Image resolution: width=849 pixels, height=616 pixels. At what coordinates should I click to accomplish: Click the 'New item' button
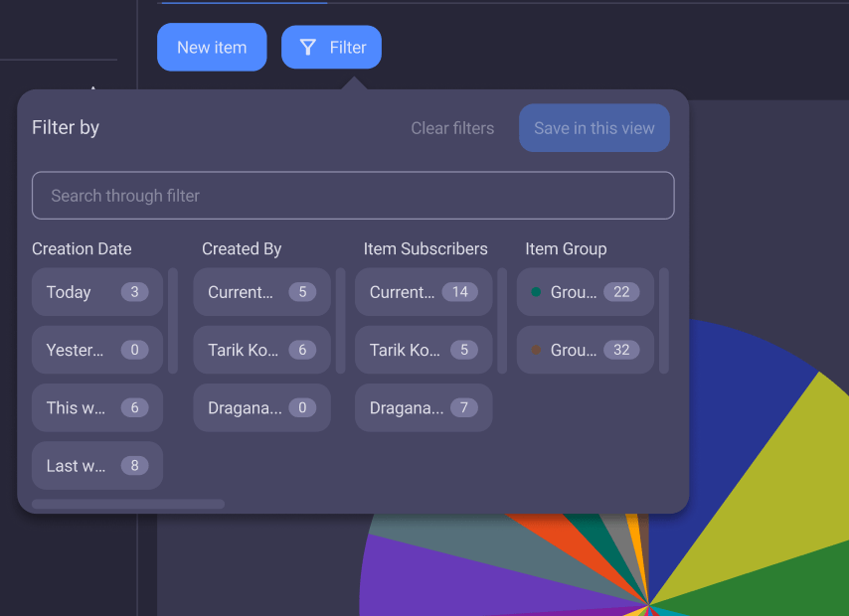[x=212, y=47]
